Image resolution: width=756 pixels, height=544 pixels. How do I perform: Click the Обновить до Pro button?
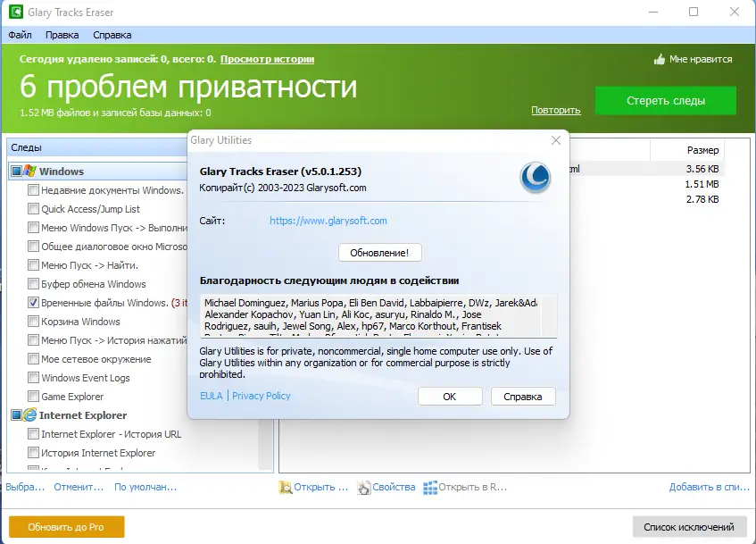(x=67, y=527)
